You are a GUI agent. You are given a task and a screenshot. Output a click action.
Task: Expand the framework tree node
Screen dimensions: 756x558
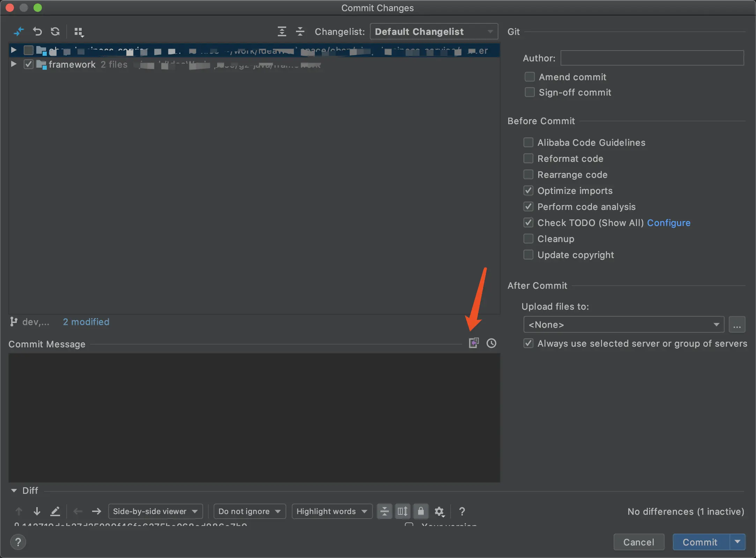[13, 64]
